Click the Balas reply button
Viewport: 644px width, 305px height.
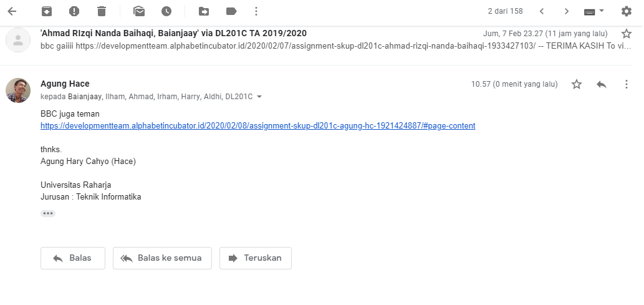click(73, 258)
